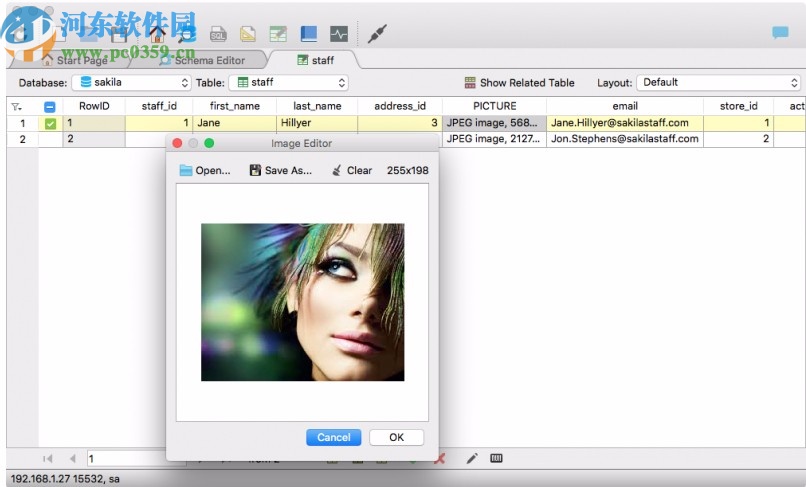The width and height of the screenshot is (806, 487).
Task: Click the red delete row icon
Action: [x=439, y=458]
